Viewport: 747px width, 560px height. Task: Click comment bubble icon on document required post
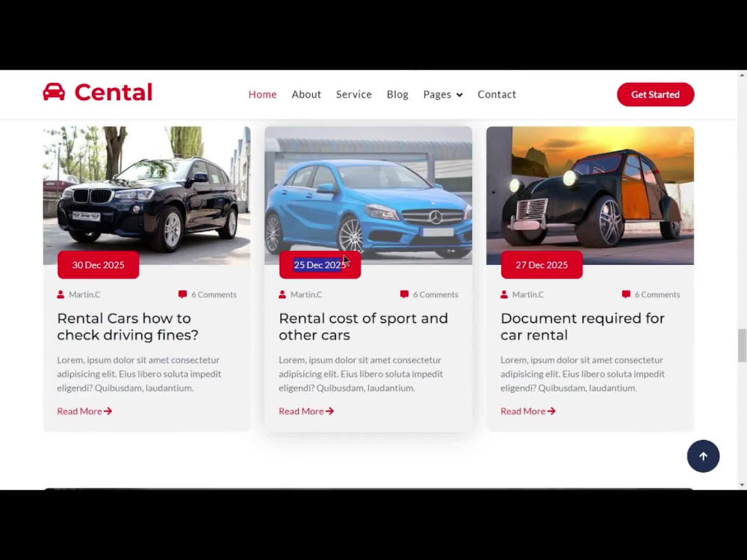626,294
